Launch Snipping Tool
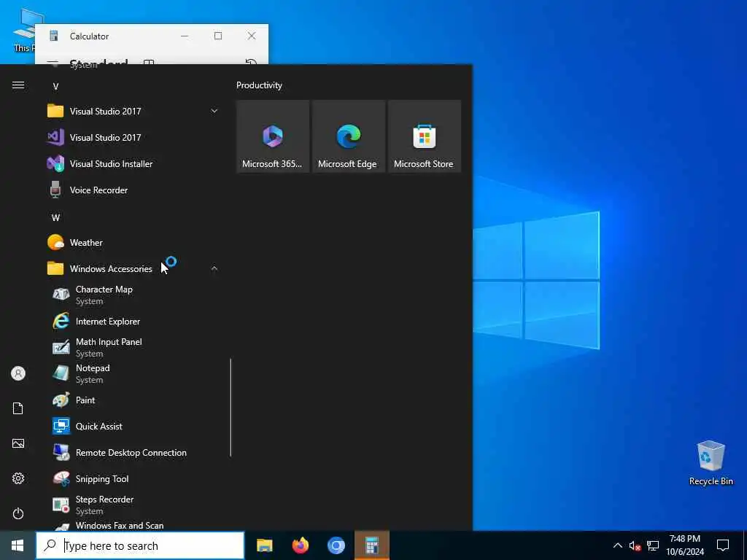747x560 pixels. coord(132,478)
